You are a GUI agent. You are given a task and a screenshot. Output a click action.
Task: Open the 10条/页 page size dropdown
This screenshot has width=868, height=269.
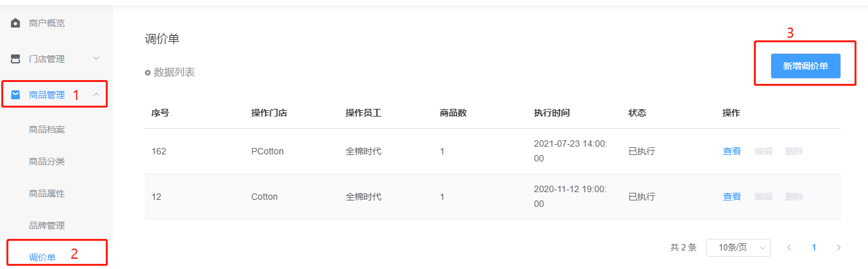738,247
